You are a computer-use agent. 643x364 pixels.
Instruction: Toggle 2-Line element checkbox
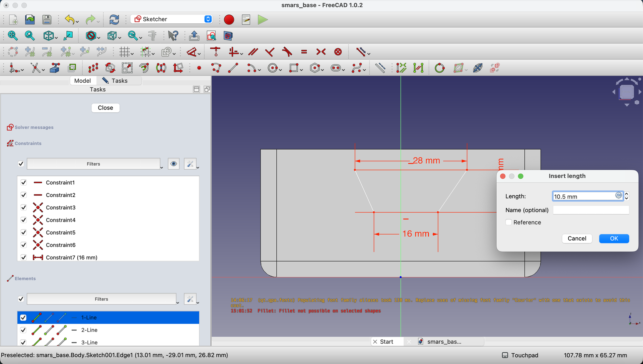click(23, 330)
